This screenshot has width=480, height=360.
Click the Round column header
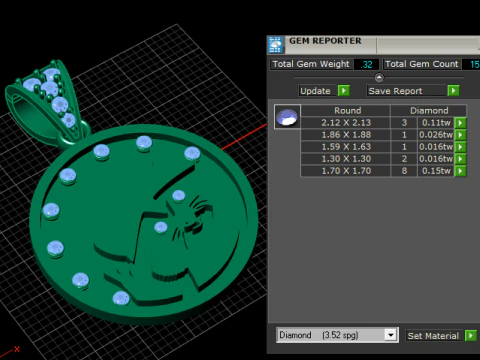tap(347, 110)
